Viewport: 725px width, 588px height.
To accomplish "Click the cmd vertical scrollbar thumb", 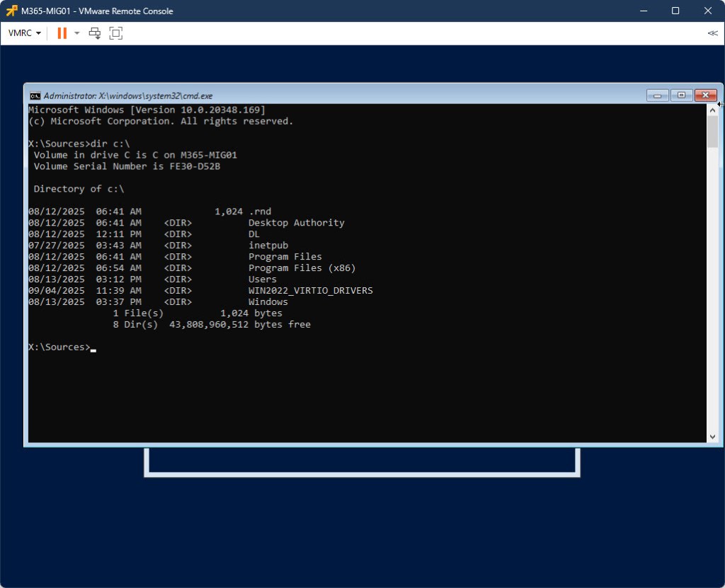I will [x=712, y=132].
